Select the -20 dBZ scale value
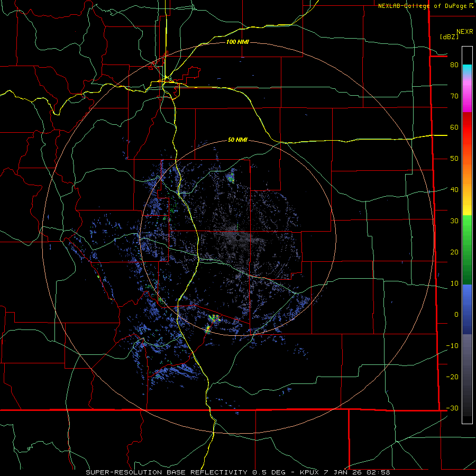 (x=452, y=377)
